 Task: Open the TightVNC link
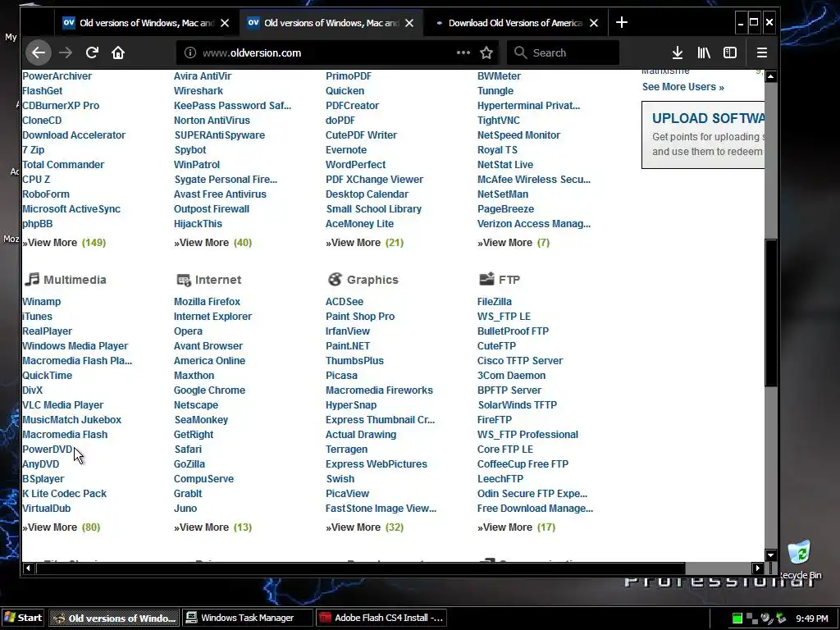[498, 121]
